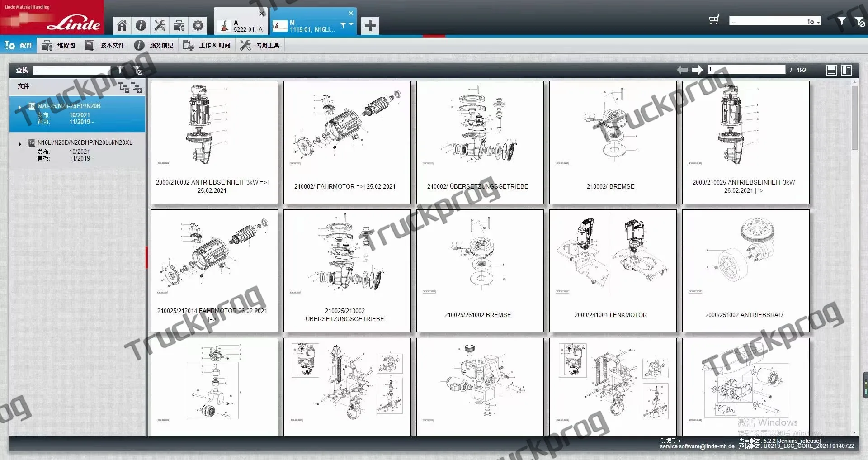Click the vertical scrollbar of thumbnails
The width and height of the screenshot is (868, 460).
[x=854, y=118]
